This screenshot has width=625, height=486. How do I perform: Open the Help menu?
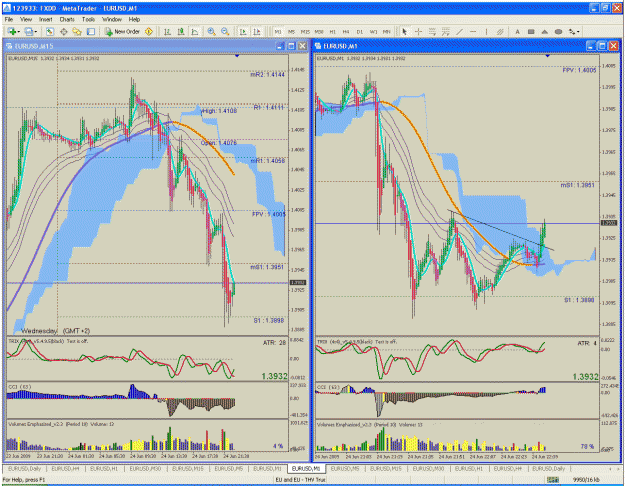tap(134, 19)
